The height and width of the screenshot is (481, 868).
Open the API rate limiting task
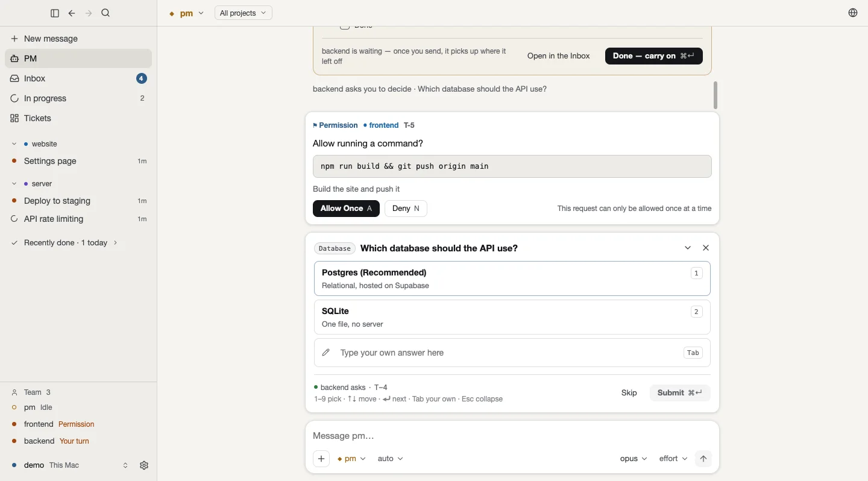(78, 219)
